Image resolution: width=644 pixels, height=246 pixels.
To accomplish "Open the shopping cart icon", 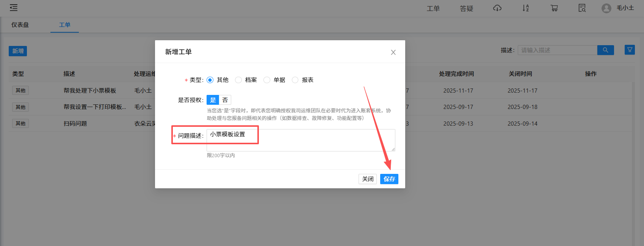I will tap(554, 8).
